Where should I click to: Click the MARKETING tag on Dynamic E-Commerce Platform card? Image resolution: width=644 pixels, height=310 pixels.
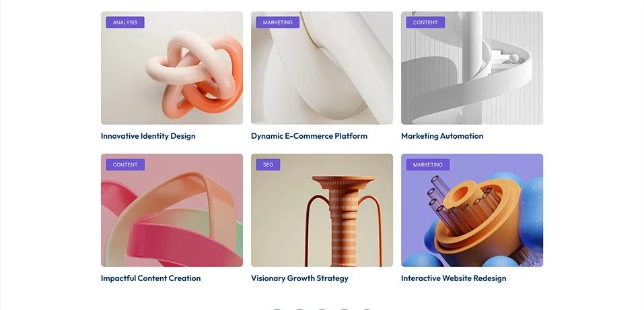pyautogui.click(x=278, y=22)
